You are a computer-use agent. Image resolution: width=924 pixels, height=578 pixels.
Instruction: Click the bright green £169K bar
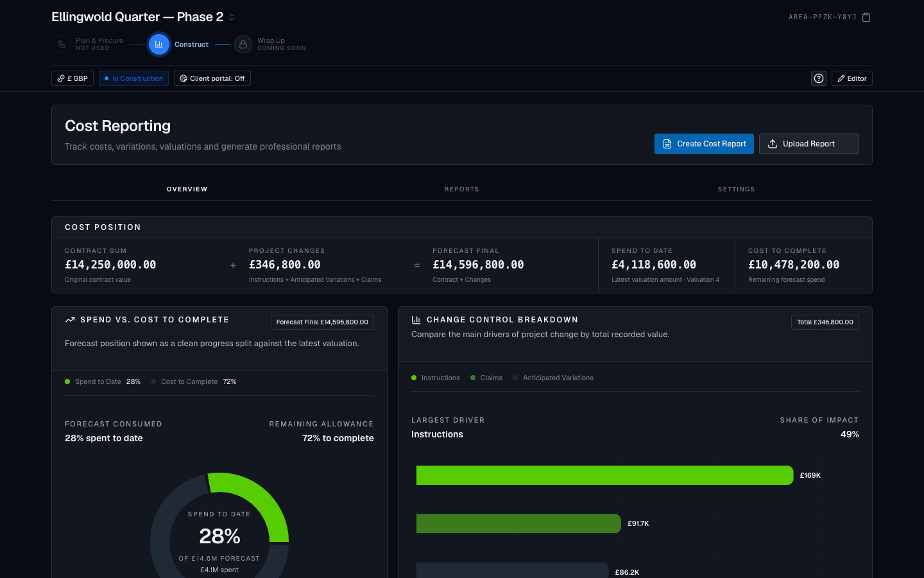(x=604, y=475)
